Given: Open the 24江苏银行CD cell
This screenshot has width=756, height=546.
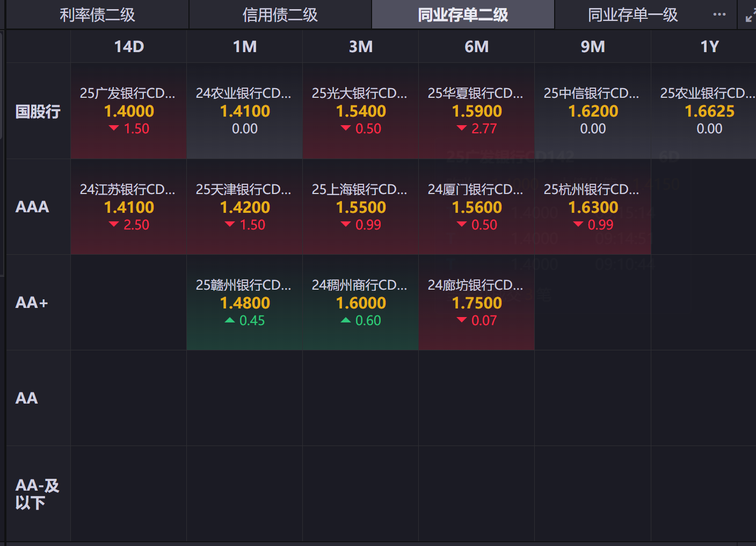Looking at the screenshot, I should (x=129, y=207).
